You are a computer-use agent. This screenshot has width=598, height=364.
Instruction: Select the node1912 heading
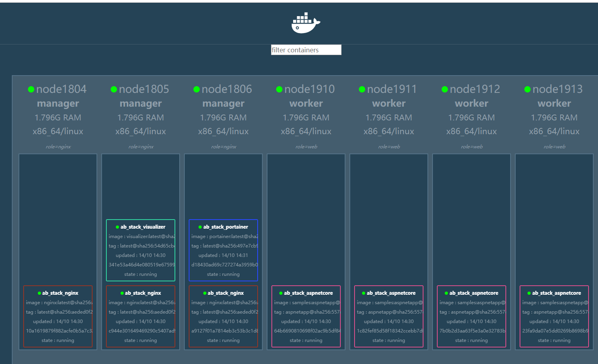(475, 89)
